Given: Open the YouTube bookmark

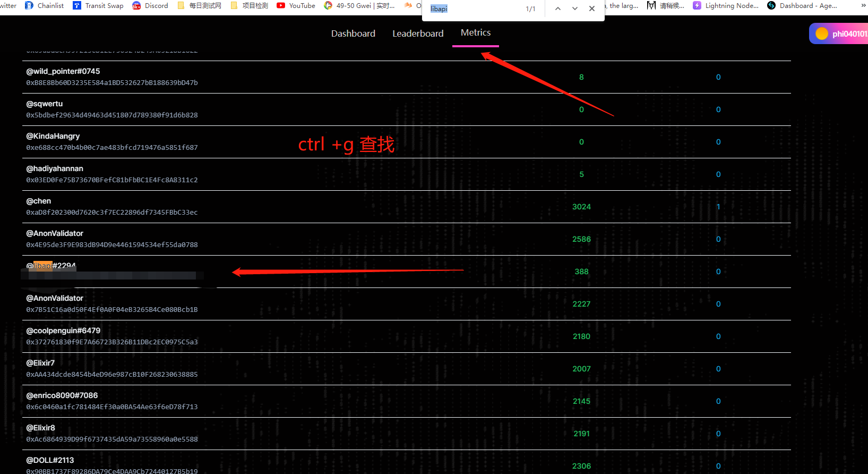Looking at the screenshot, I should pos(296,6).
